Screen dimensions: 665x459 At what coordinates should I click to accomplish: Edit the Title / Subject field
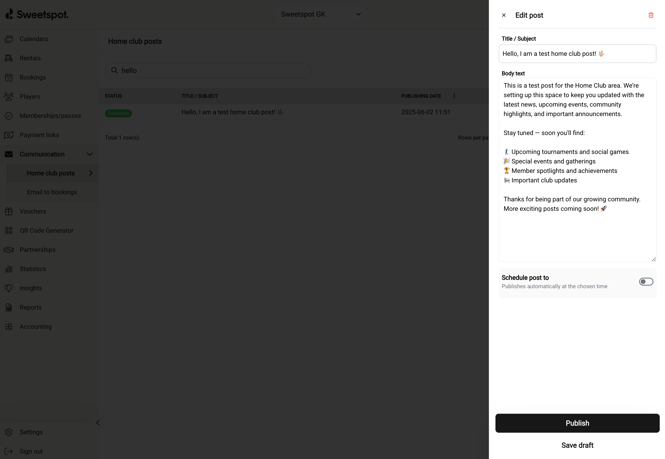[577, 54]
